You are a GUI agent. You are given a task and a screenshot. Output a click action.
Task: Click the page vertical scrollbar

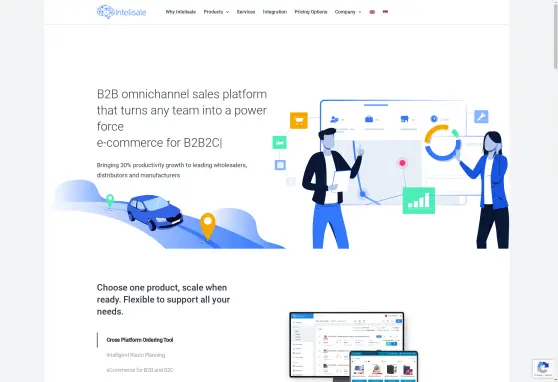(555, 34)
